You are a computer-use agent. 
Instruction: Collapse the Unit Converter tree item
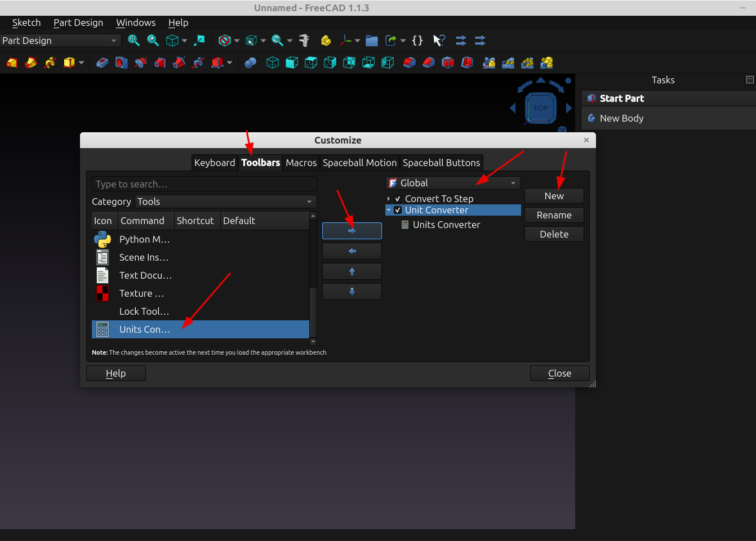pos(389,210)
